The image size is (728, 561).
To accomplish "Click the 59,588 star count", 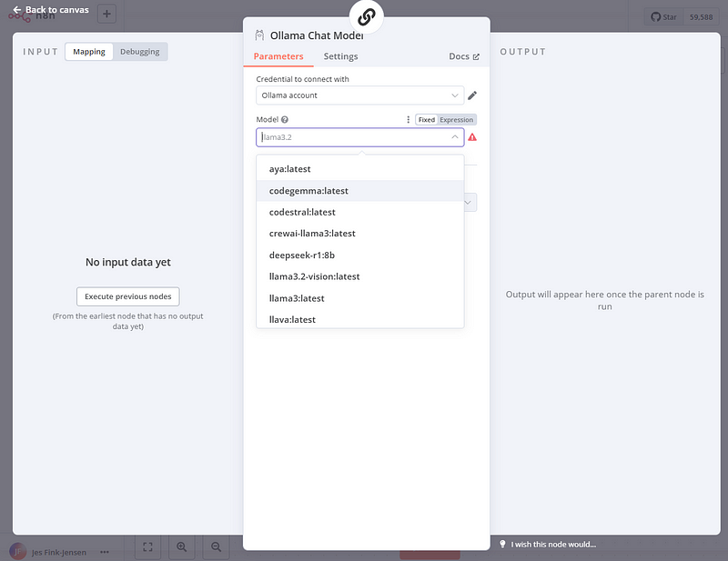I will 701,17.
